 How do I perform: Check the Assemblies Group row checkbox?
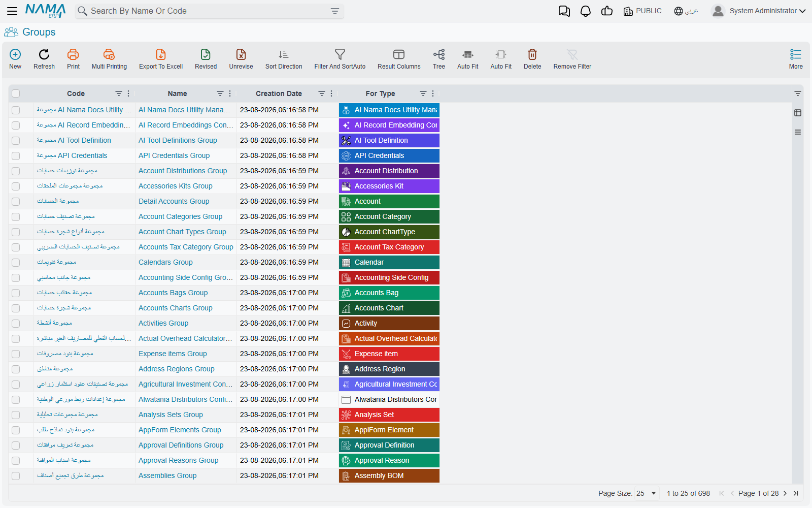(x=16, y=476)
